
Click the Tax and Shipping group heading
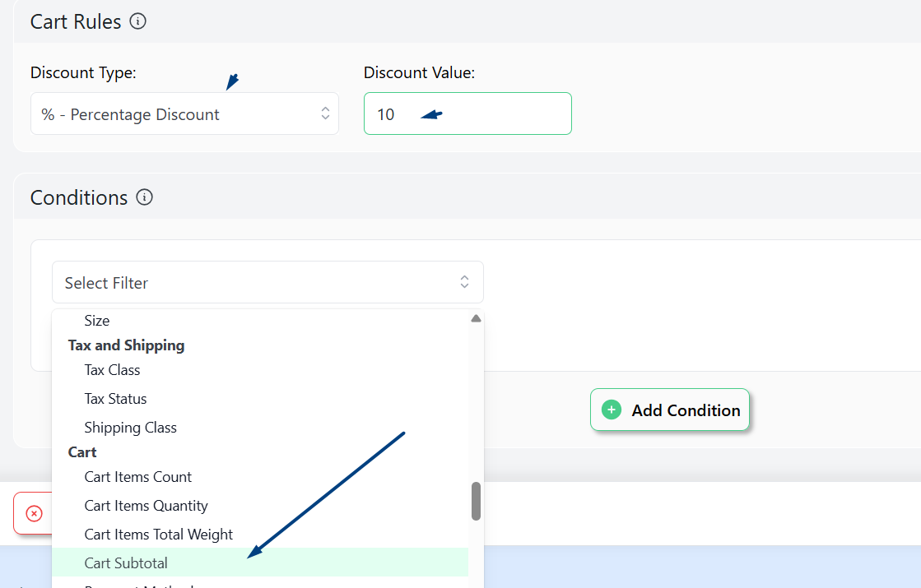pos(126,345)
